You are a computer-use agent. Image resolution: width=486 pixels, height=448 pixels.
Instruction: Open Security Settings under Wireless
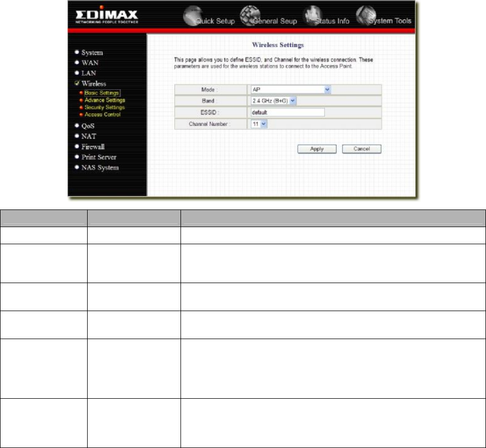(x=104, y=107)
